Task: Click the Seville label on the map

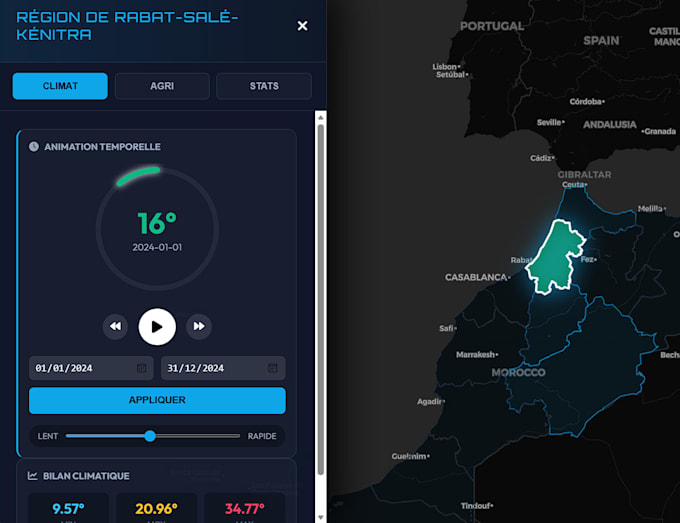Action: (549, 122)
